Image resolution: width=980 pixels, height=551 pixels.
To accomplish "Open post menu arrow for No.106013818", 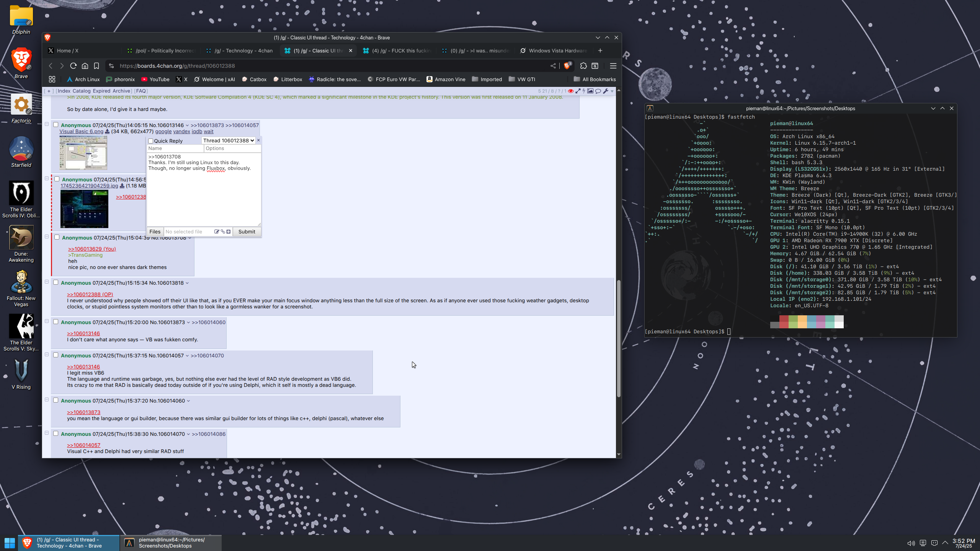I will (187, 283).
